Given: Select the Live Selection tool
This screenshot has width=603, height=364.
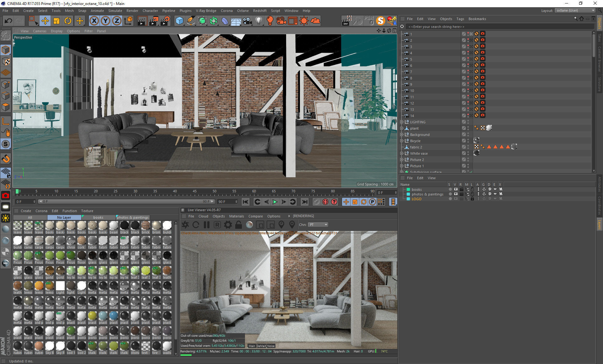Looking at the screenshot, I should click(x=33, y=21).
